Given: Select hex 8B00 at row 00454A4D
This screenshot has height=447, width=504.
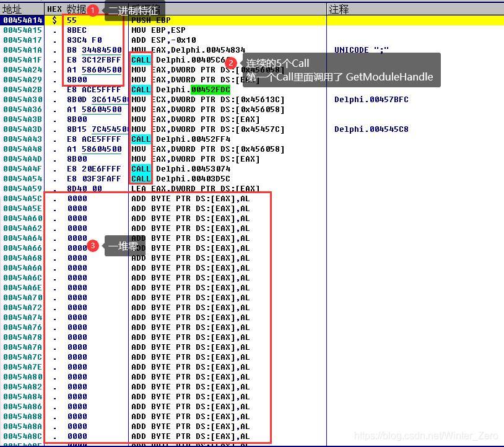Looking at the screenshot, I should point(77,159).
